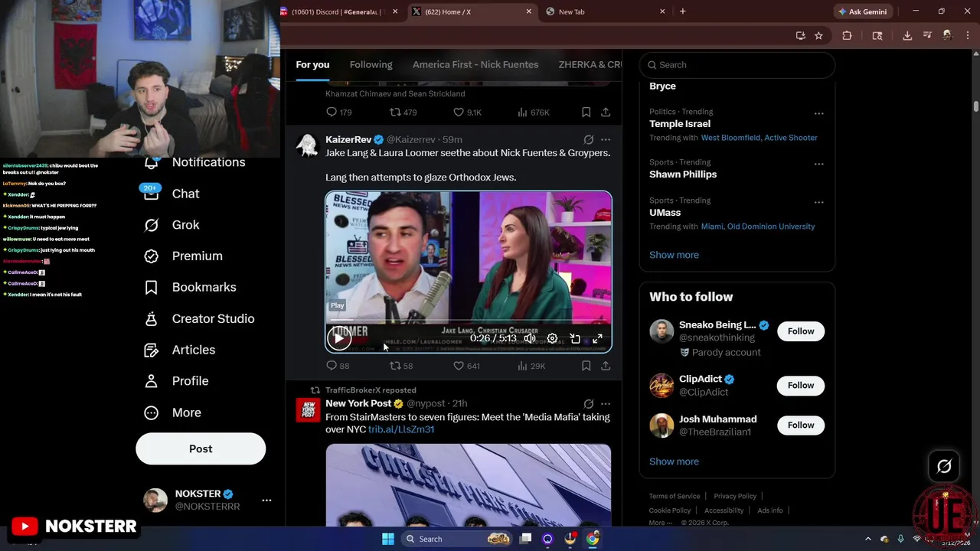
Task: Follow Sneako Being L... account
Action: pyautogui.click(x=801, y=331)
